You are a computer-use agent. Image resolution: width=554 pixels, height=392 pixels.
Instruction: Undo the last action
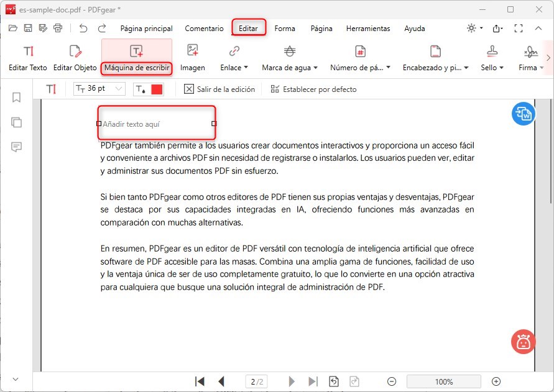[x=83, y=28]
